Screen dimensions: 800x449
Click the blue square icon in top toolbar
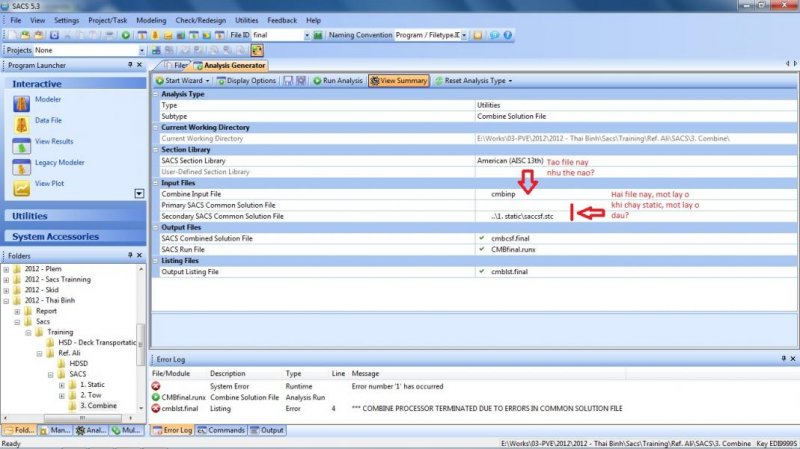(54, 35)
